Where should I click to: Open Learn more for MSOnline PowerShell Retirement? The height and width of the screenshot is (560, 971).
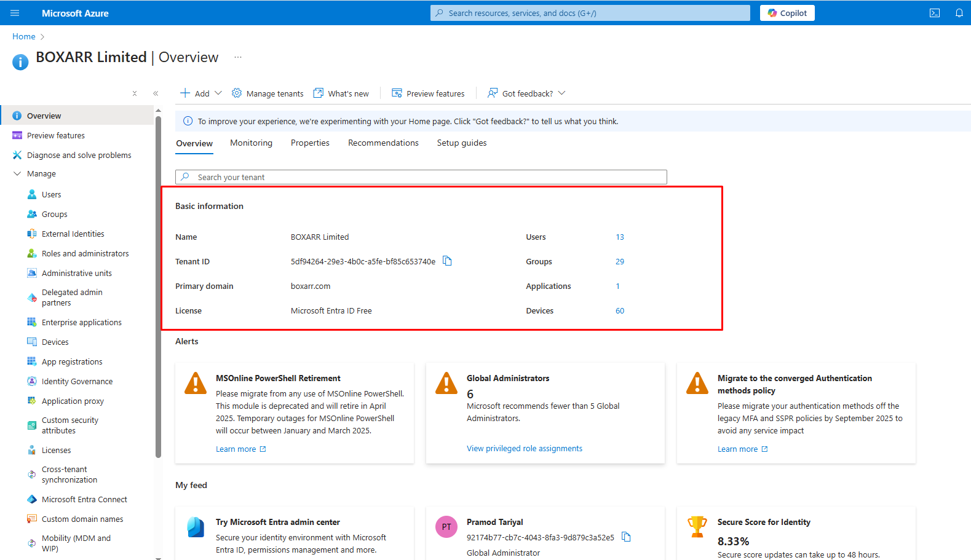point(240,449)
